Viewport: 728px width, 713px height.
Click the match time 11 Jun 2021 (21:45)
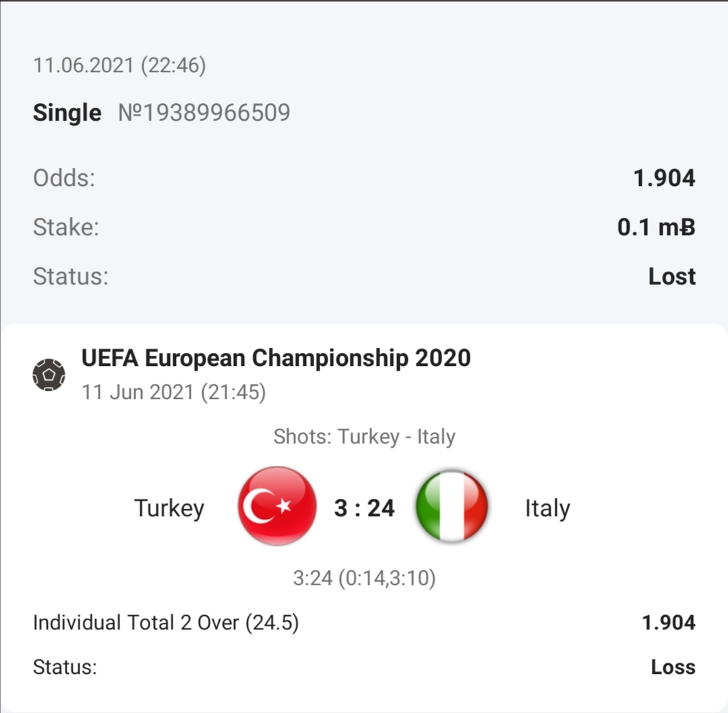173,392
